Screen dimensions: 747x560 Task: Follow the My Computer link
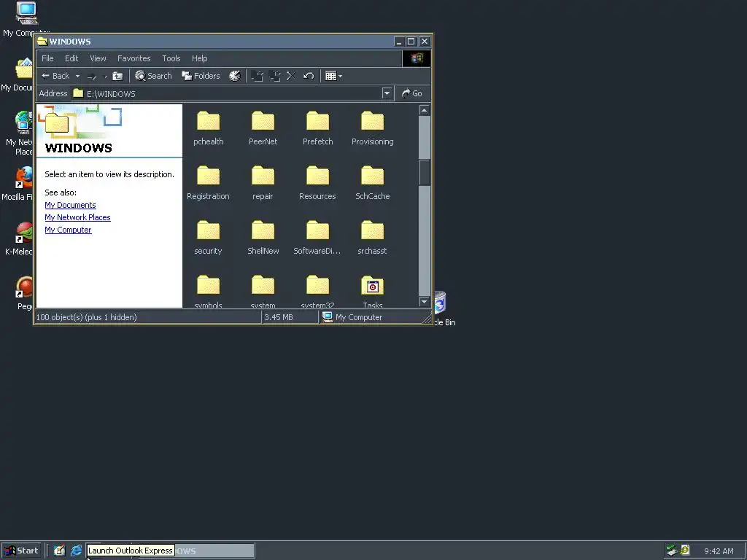click(68, 230)
